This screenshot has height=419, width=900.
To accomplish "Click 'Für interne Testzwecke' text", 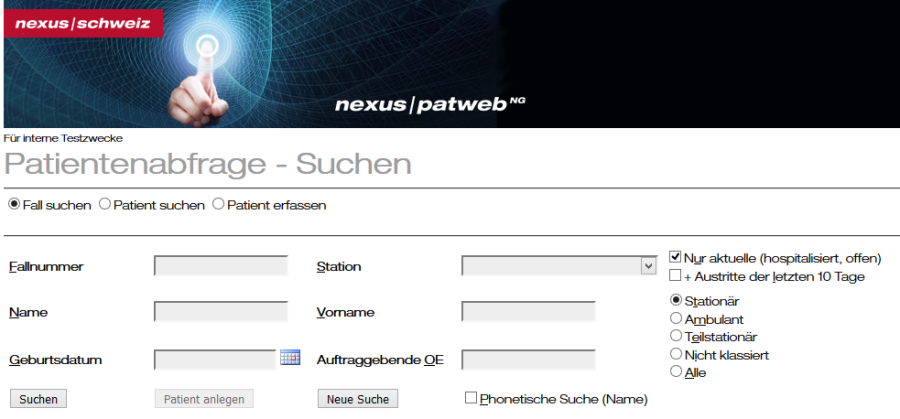I will [x=63, y=138].
